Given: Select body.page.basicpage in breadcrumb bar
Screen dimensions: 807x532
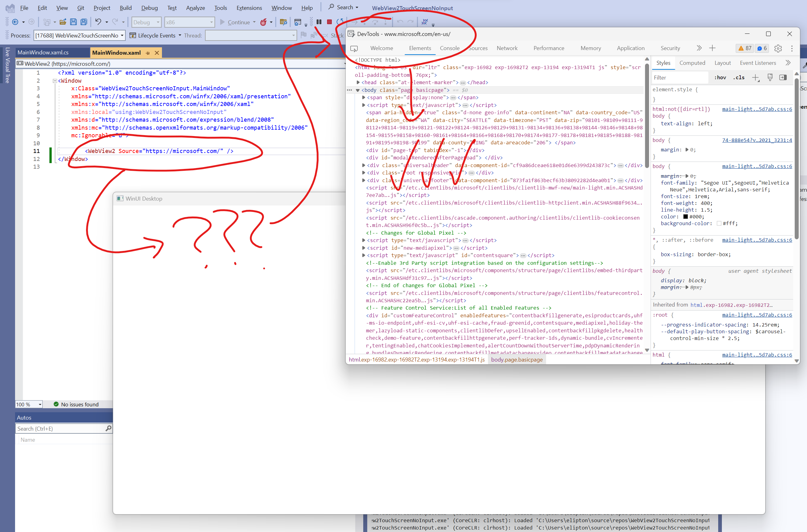Looking at the screenshot, I should tap(517, 359).
